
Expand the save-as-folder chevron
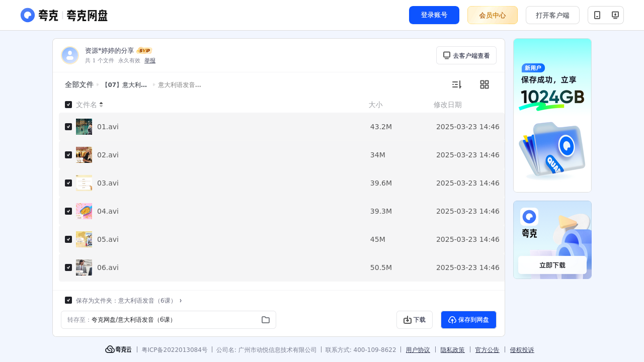181,301
